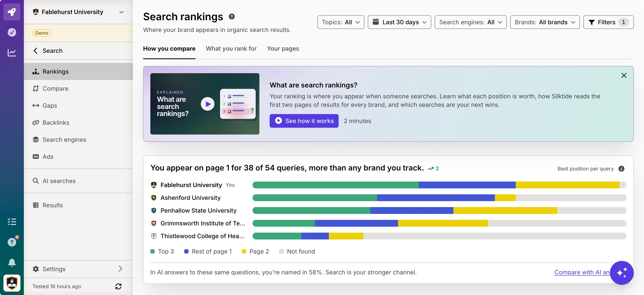Open the line chart icon in left rail

12,52
